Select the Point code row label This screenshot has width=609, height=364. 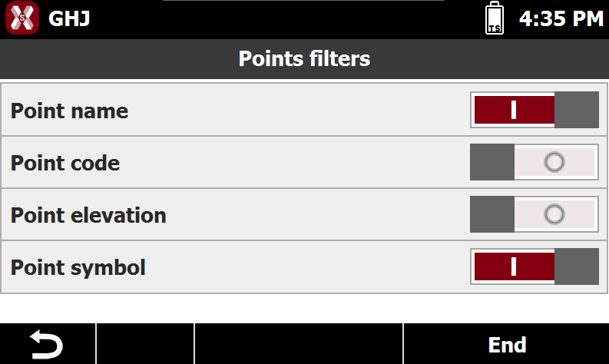coord(65,163)
